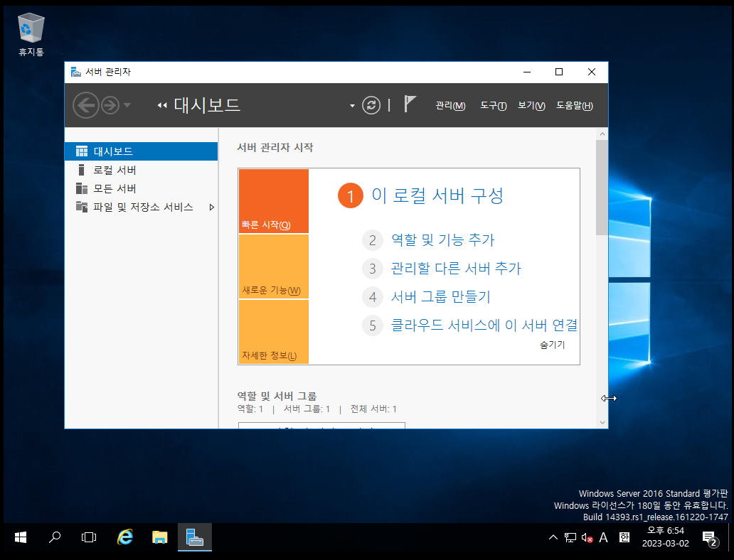
Task: Click the 역할 및 서버 그룹 heading
Action: pos(277,397)
